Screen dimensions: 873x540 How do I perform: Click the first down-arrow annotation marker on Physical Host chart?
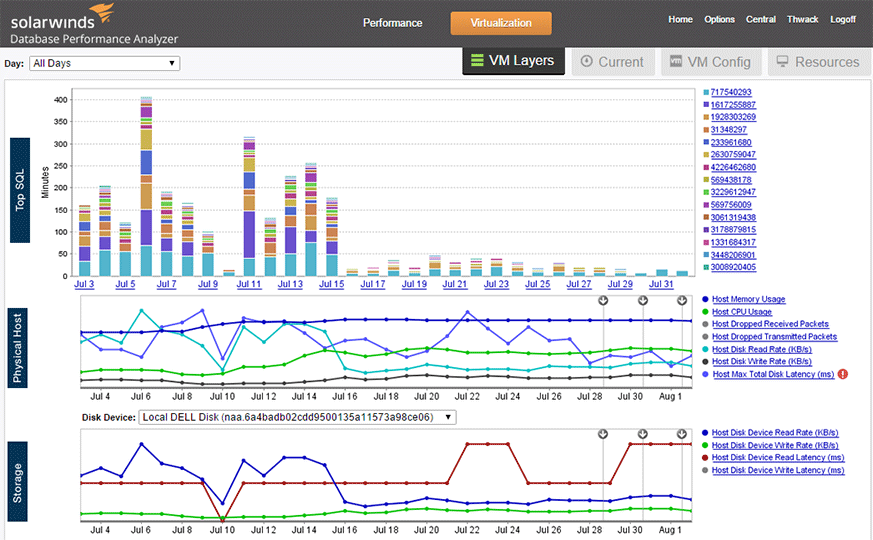click(603, 301)
